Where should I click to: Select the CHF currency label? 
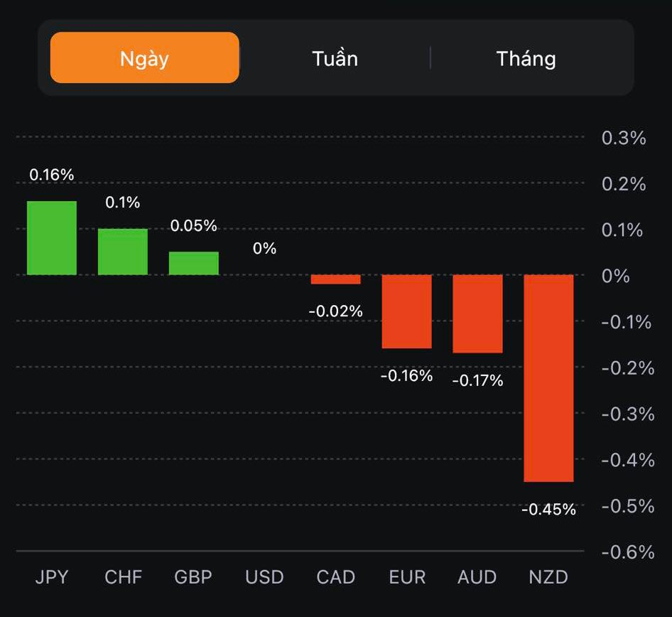[x=123, y=576]
